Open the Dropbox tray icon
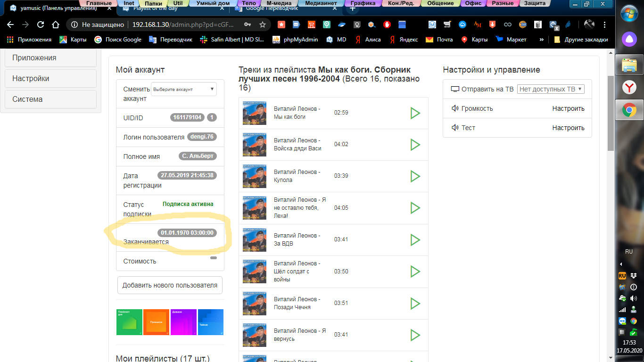Viewport: 644px width, 362px height. [634, 275]
